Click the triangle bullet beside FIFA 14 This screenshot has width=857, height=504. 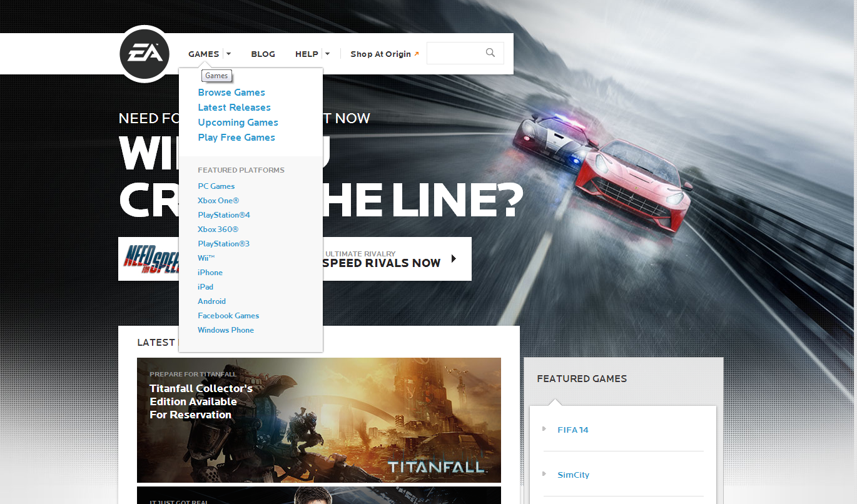click(x=544, y=429)
